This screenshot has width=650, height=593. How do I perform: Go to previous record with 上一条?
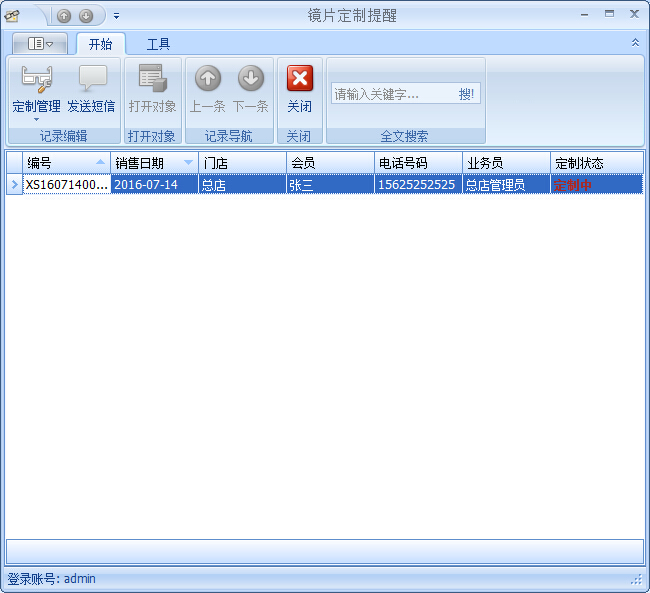208,79
